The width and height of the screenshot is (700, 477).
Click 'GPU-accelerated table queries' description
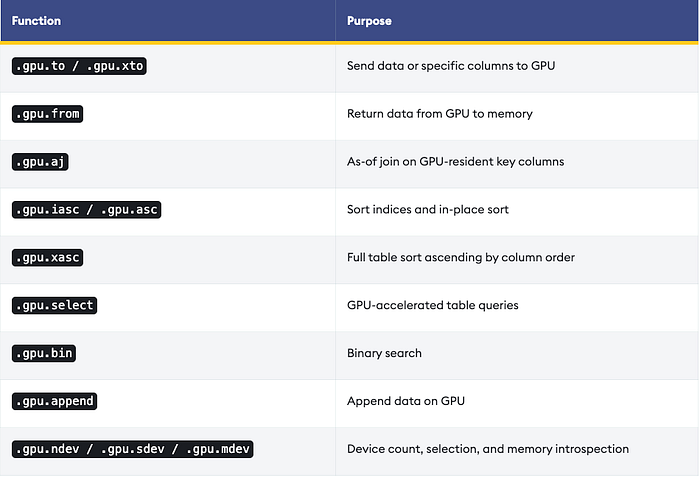click(x=433, y=305)
